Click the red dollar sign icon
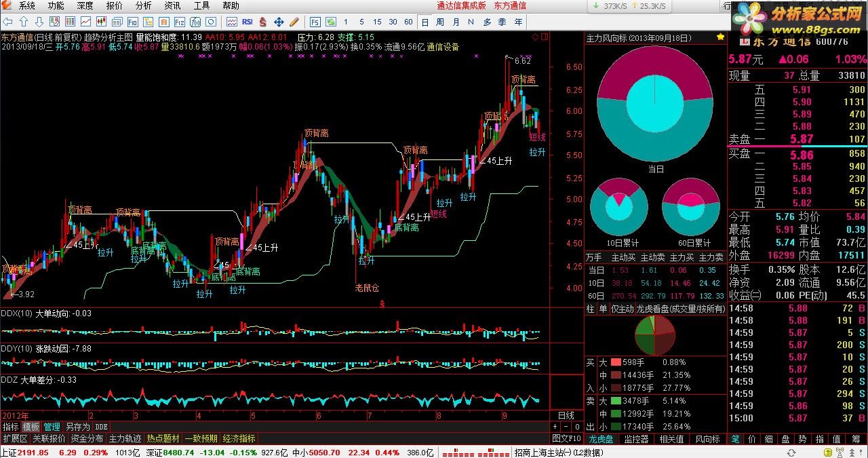The height and width of the screenshot is (458, 868). (263, 22)
